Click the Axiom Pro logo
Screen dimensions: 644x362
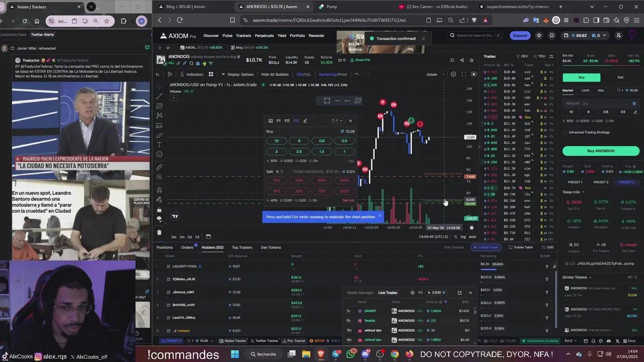tap(178, 36)
